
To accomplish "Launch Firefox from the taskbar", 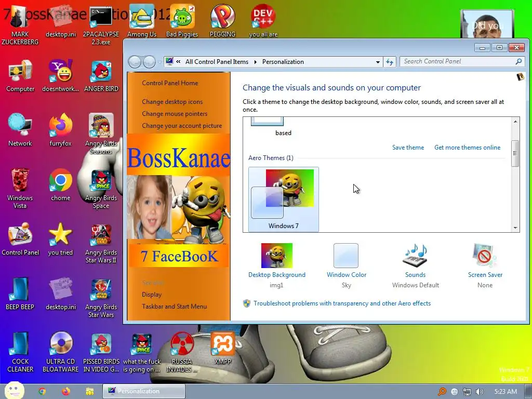I will (66, 391).
